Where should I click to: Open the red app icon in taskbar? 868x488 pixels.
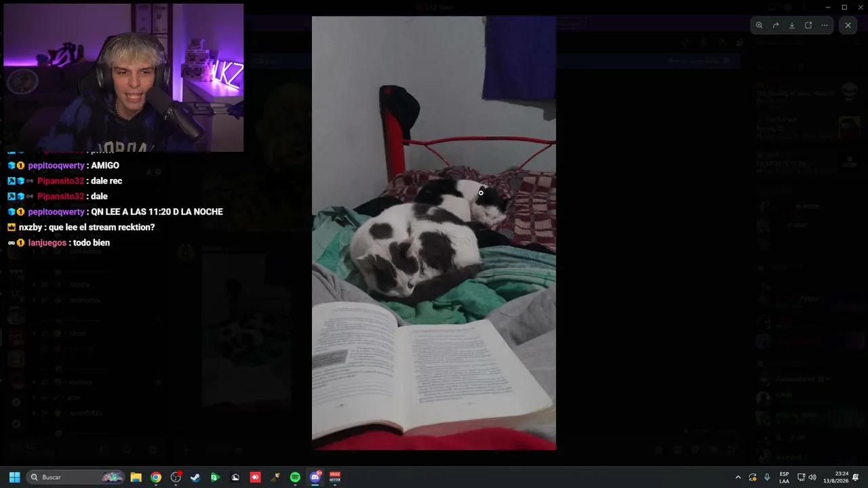[255, 477]
